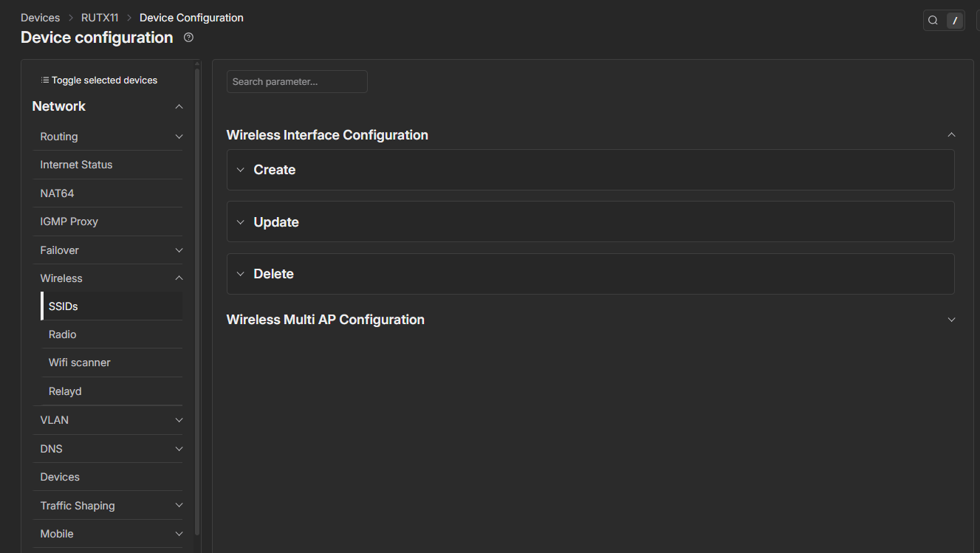Open the Wifi scanner page
980x553 pixels.
pos(80,363)
